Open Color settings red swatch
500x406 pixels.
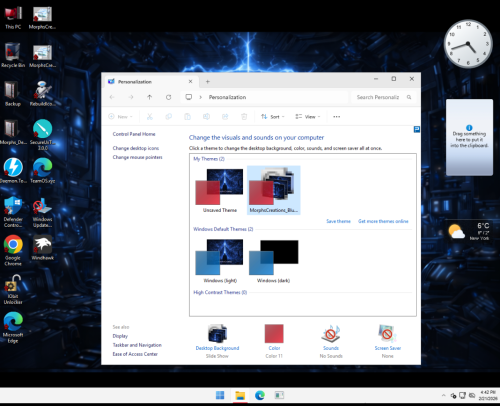[274, 341]
